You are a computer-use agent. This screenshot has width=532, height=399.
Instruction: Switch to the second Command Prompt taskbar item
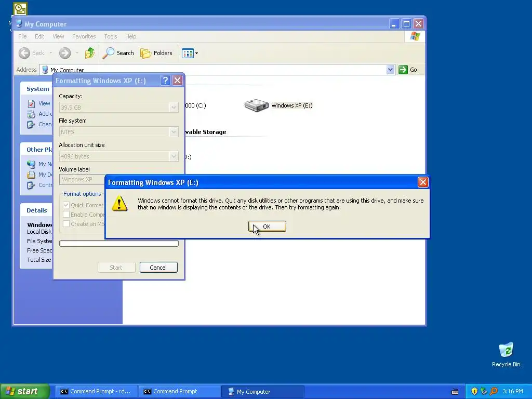tap(179, 392)
